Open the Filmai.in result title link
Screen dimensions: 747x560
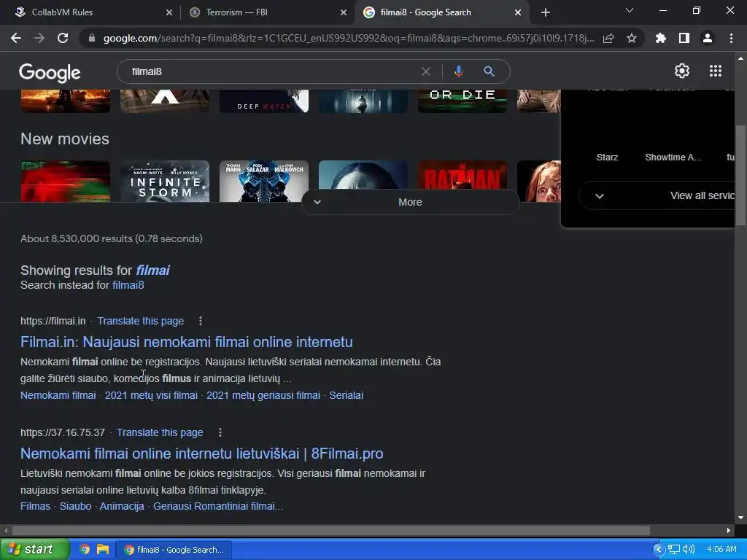(187, 342)
